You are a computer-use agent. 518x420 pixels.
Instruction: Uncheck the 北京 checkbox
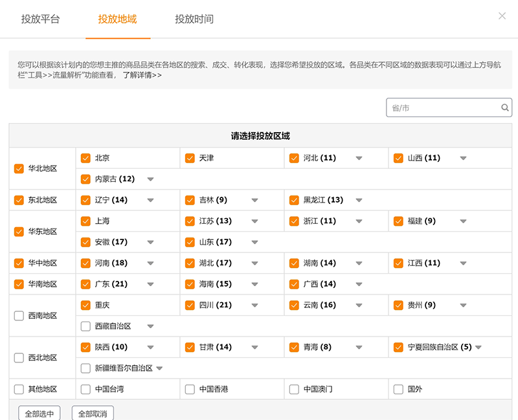click(x=85, y=158)
